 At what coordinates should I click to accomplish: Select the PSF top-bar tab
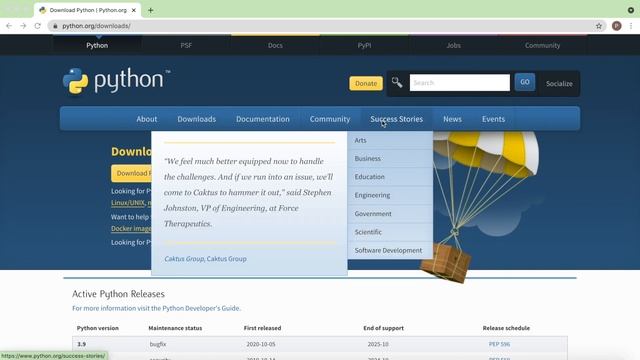pos(186,45)
